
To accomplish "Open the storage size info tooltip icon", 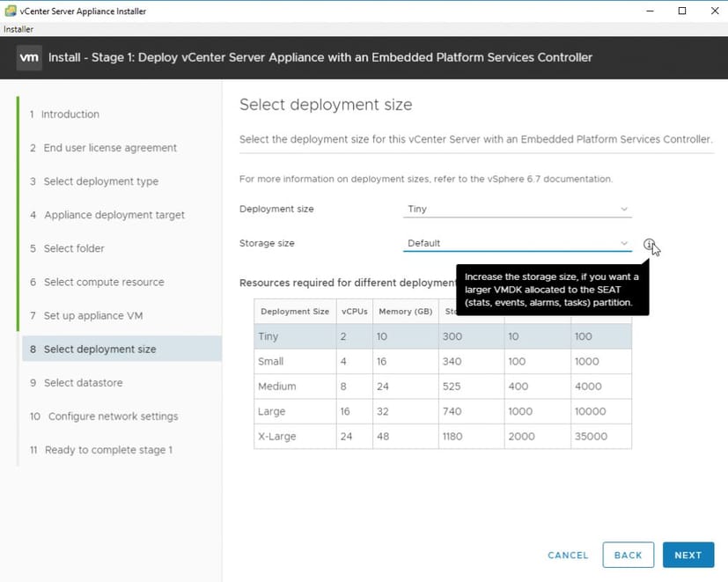I will pyautogui.click(x=649, y=243).
